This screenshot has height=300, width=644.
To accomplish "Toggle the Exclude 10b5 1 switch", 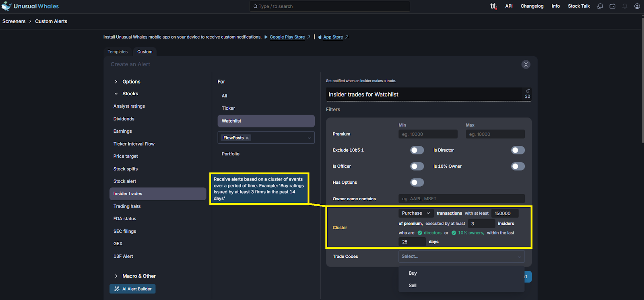I will click(x=417, y=150).
